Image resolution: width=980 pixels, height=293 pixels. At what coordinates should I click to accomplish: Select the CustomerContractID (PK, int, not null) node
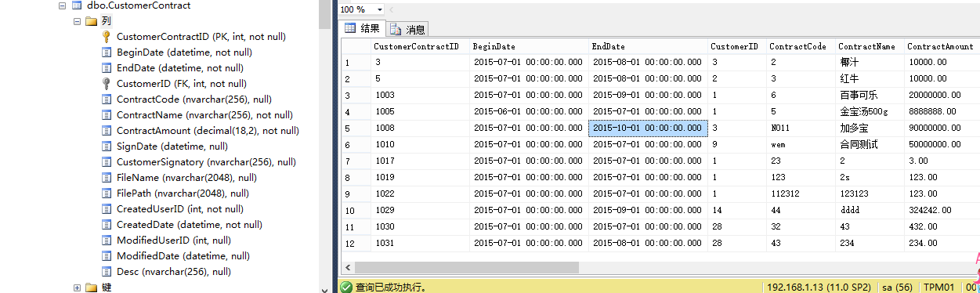201,37
